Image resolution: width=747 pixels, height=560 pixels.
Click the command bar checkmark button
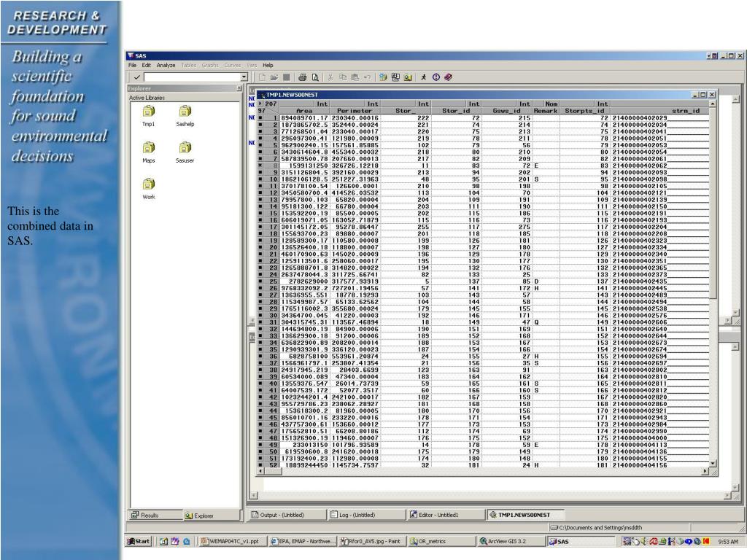click(x=135, y=77)
